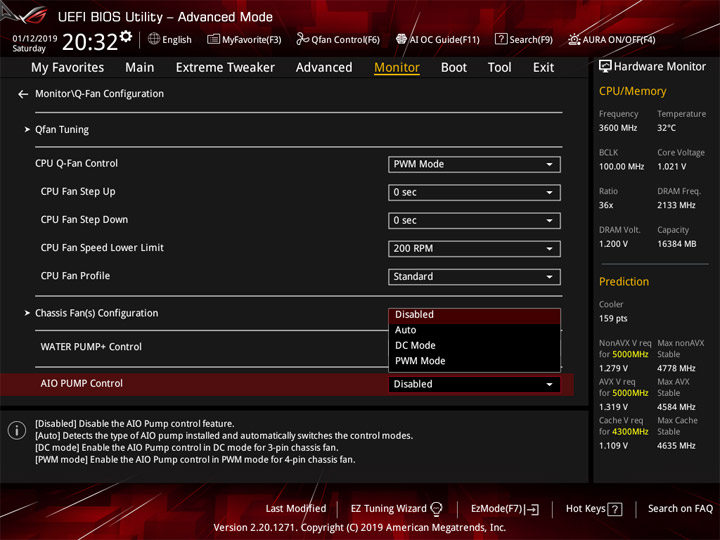Click the 16384 MB capacity value

pyautogui.click(x=676, y=244)
